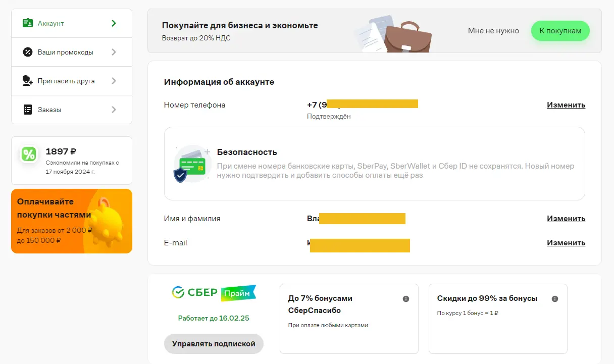The image size is (614, 364).
Task: Click the security shield card icon
Action: pyautogui.click(x=191, y=164)
